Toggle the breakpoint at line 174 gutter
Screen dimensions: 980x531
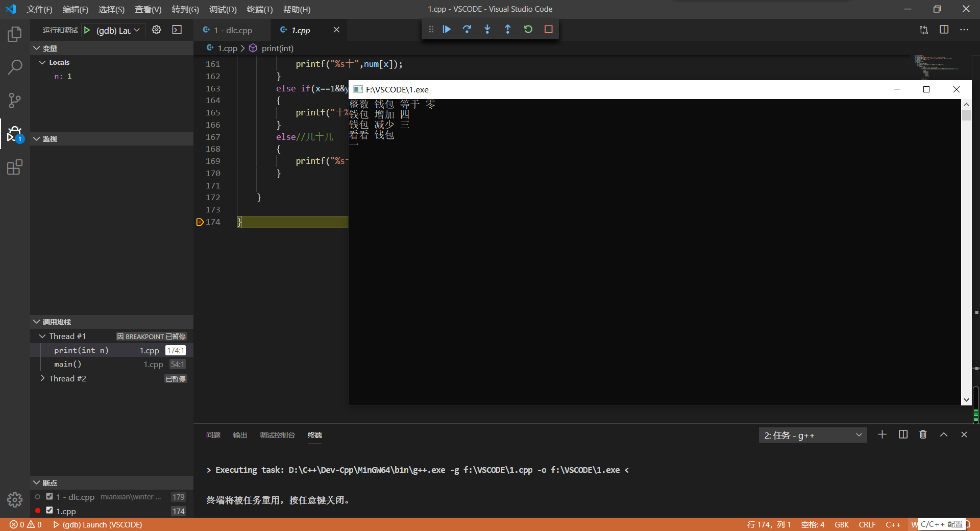pos(200,222)
